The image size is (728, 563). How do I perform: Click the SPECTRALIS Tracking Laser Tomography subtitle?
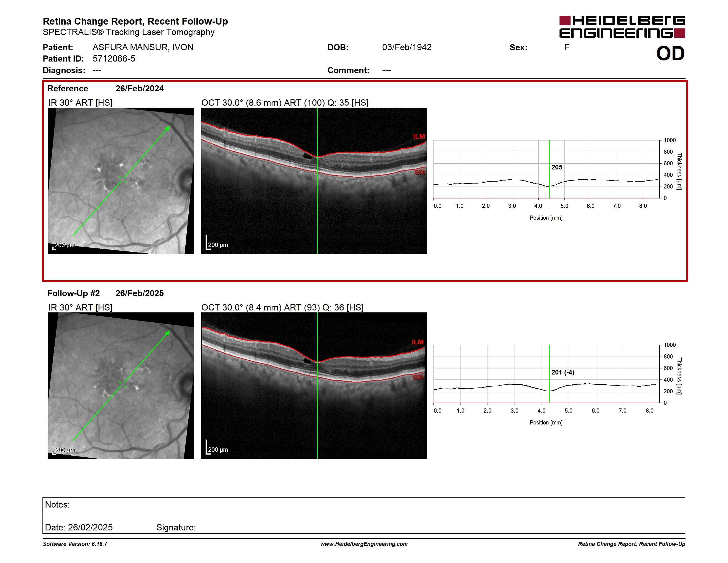point(129,32)
